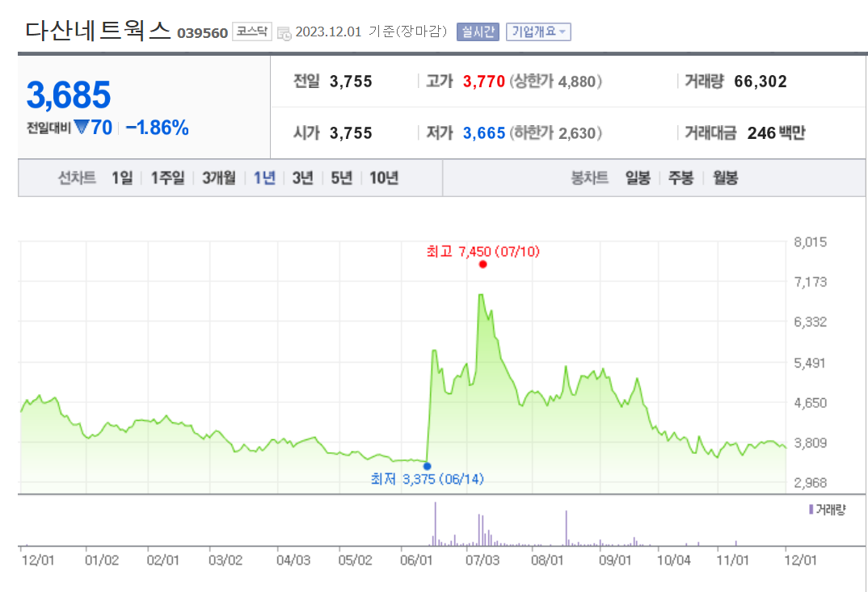Select the 3개월 line chart period
The image size is (868, 592).
(x=219, y=178)
